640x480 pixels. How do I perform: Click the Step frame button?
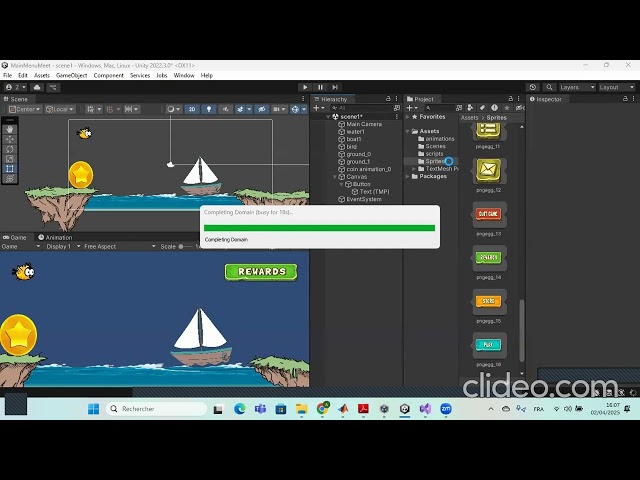[335, 87]
